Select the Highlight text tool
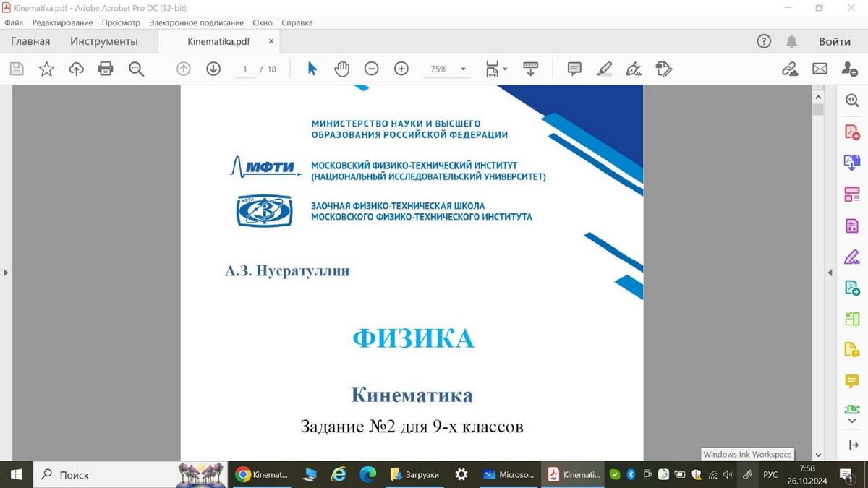The width and height of the screenshot is (868, 488). [604, 69]
